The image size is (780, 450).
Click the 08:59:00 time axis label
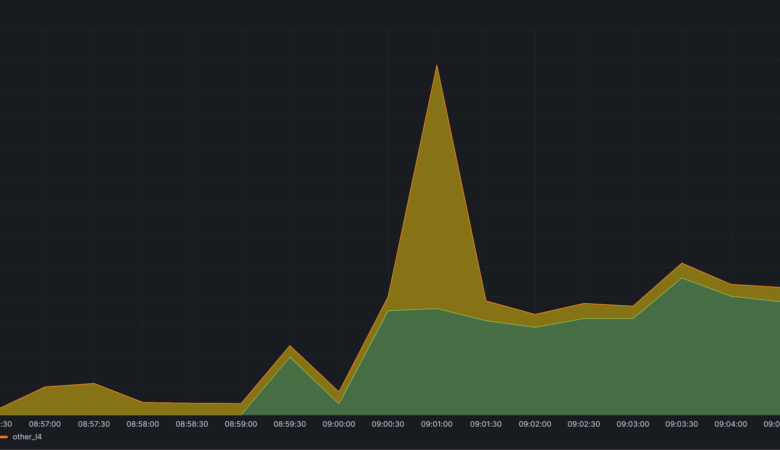[241, 424]
